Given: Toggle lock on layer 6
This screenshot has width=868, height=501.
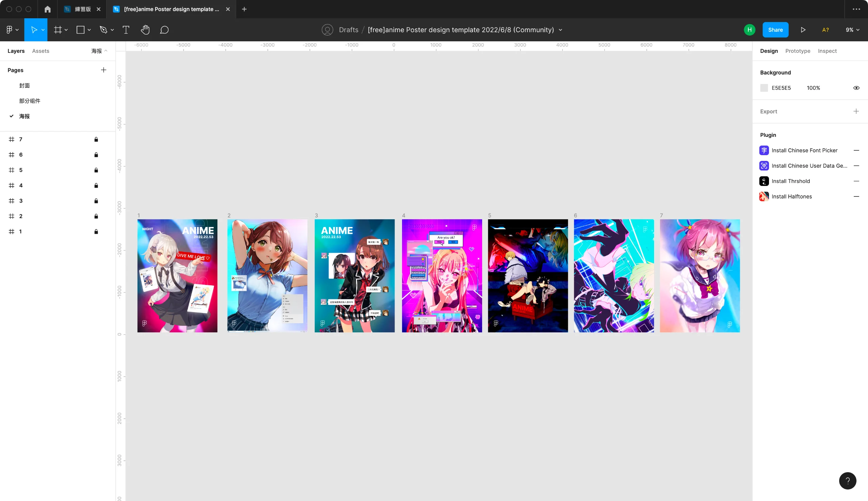Looking at the screenshot, I should tap(96, 155).
